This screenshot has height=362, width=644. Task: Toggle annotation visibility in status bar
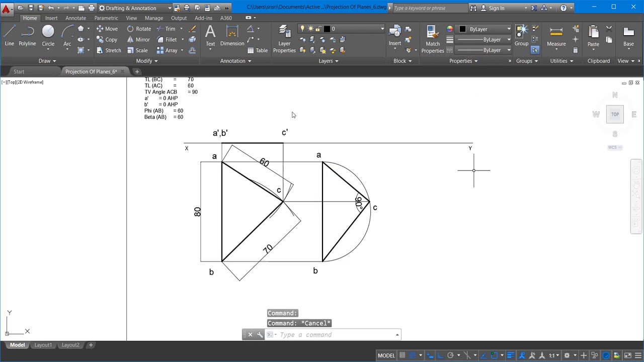click(522, 355)
